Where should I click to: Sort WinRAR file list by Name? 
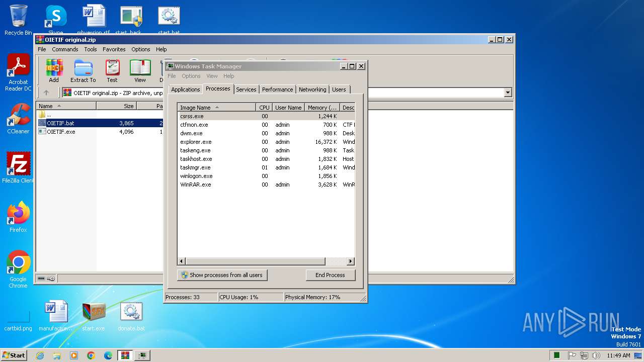pyautogui.click(x=66, y=106)
